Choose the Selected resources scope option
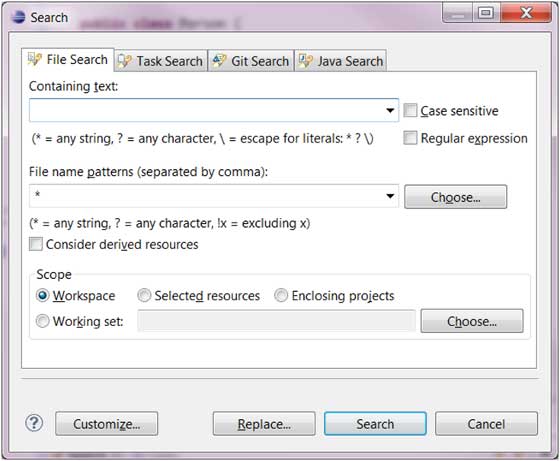The height and width of the screenshot is (461, 560). (144, 296)
